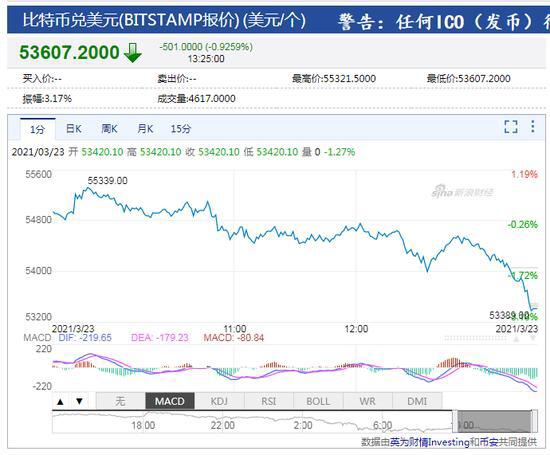Click the timestamp 13:25:00

tap(206, 59)
